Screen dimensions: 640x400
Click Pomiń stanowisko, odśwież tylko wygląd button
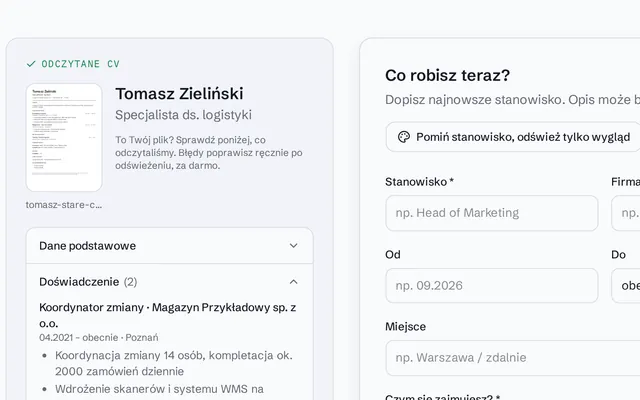(x=513, y=137)
